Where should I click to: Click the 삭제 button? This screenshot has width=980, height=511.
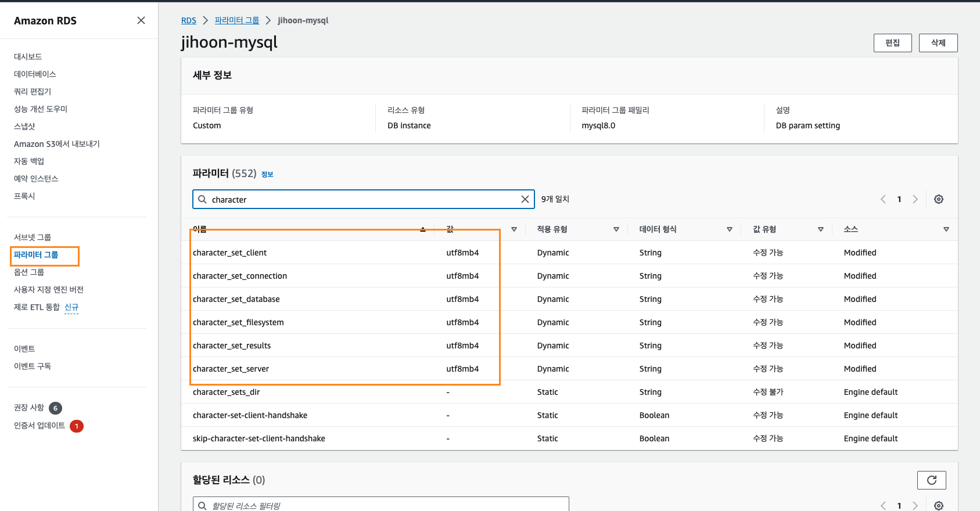point(938,43)
